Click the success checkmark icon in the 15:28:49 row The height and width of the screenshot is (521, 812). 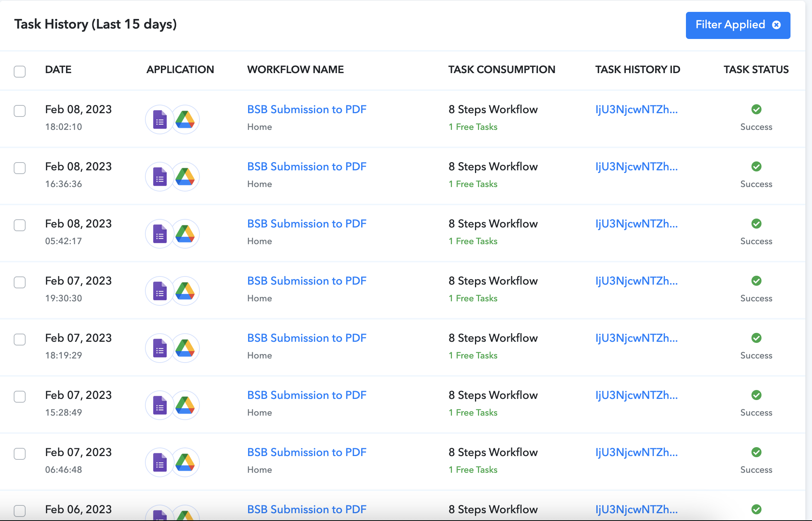[756, 395]
